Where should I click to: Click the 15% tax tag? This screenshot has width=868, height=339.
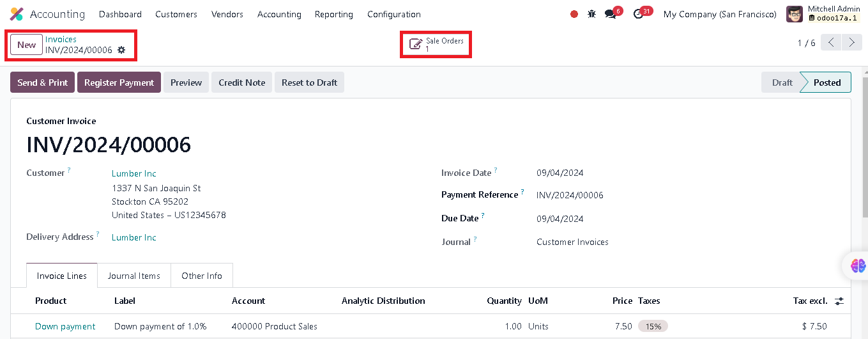[653, 326]
